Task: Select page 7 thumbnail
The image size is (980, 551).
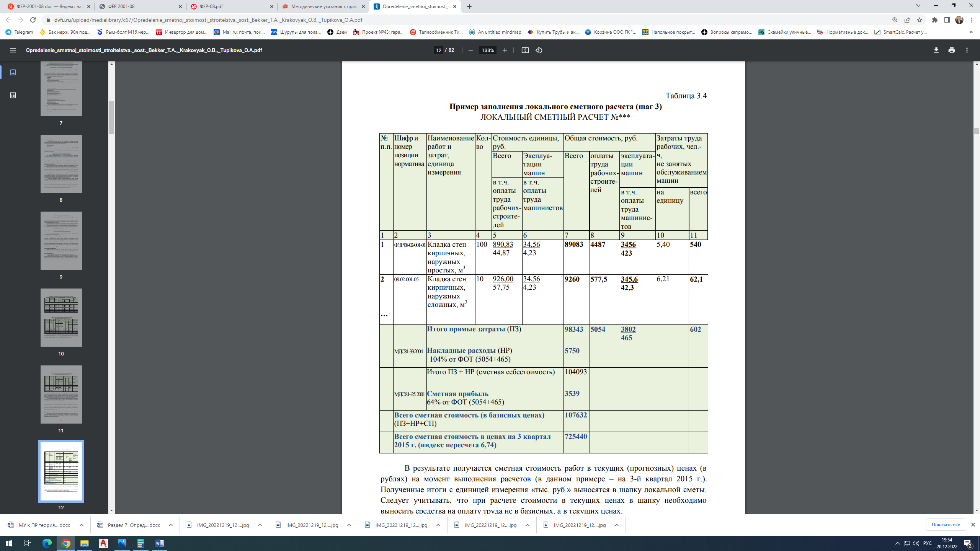Action: tap(61, 88)
